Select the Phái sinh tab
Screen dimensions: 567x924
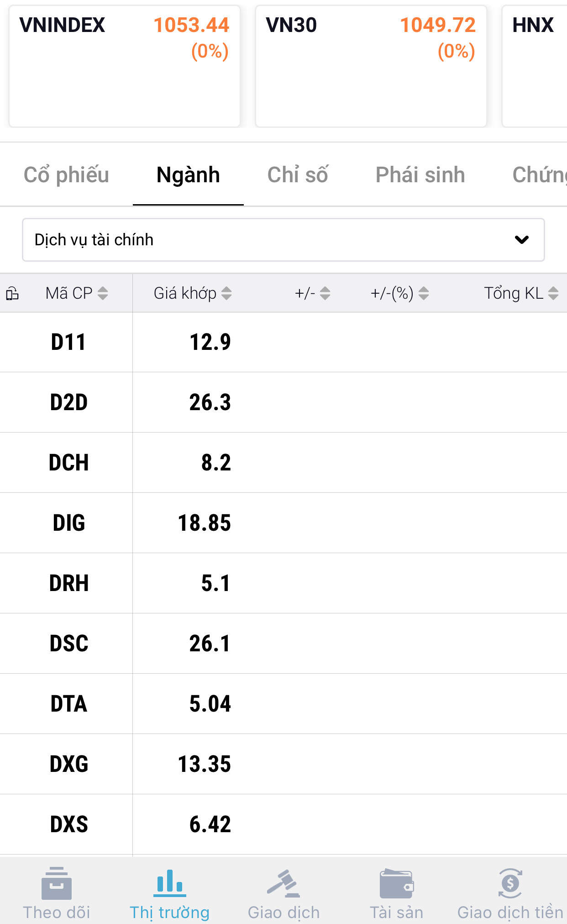tap(420, 175)
